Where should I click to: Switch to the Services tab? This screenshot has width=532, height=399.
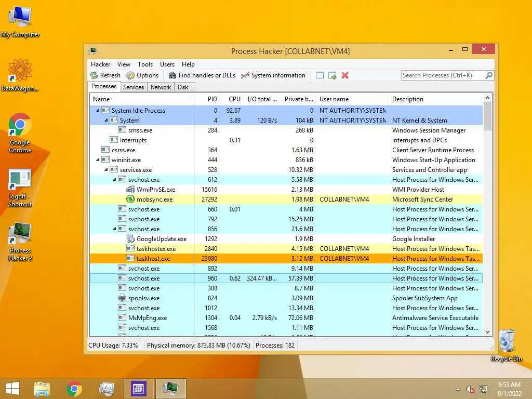tap(134, 87)
